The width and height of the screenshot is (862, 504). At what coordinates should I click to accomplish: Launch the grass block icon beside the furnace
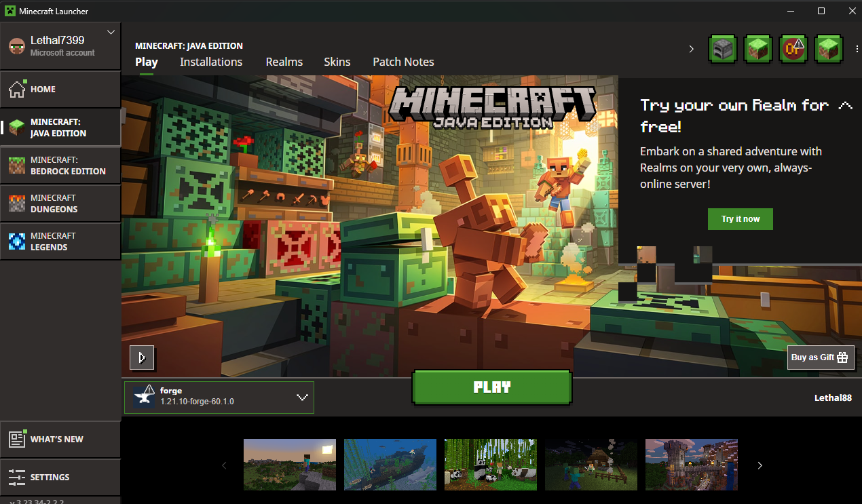click(758, 48)
